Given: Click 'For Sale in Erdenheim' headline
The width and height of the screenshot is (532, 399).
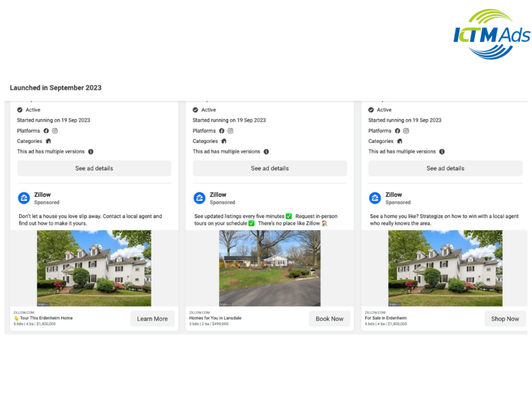Looking at the screenshot, I should 386,319.
